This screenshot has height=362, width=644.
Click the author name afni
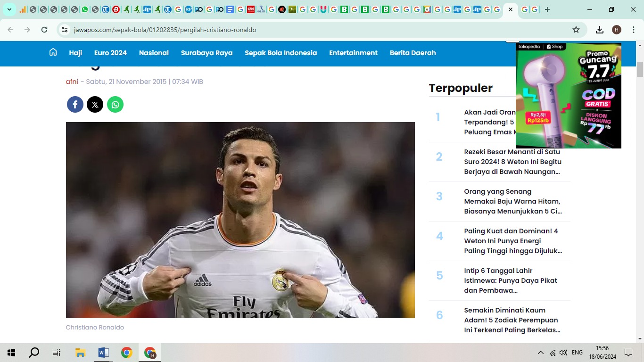pos(72,82)
